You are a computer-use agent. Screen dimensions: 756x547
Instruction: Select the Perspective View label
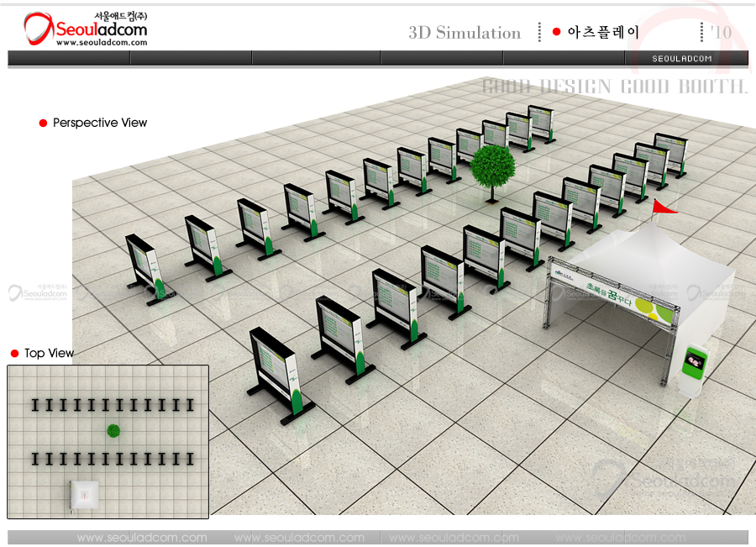[x=100, y=123]
